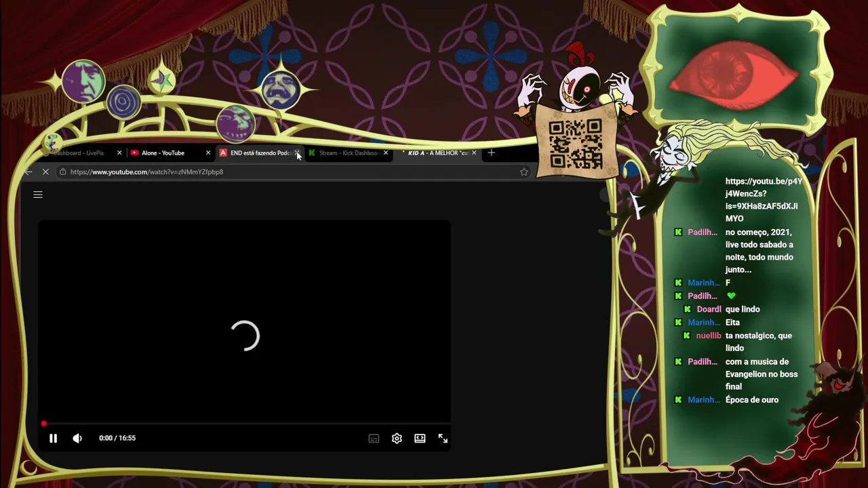Click the QR code on the overlay
Image resolution: width=868 pixels, height=488 pixels.
click(x=576, y=143)
